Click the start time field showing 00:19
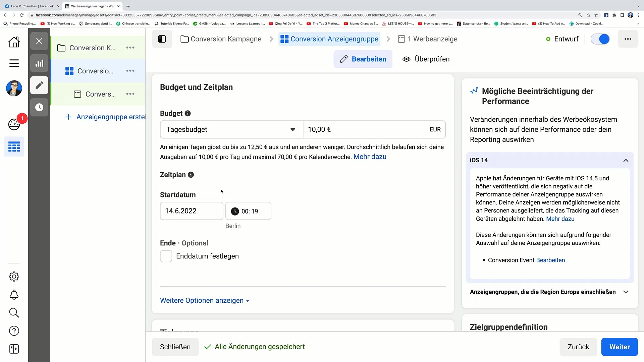The width and height of the screenshot is (644, 362). 248,211
